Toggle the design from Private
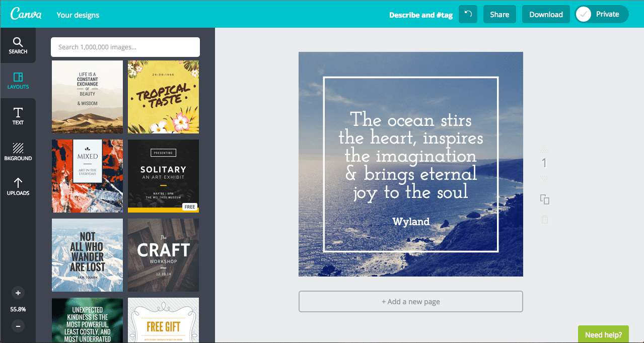 [x=601, y=14]
